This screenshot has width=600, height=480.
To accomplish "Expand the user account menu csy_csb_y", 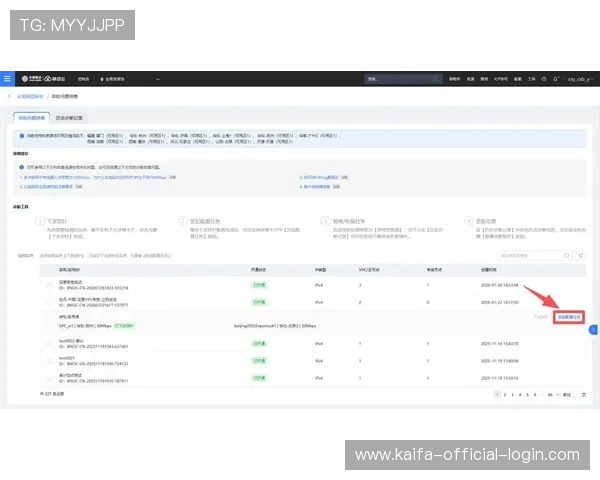I will 580,78.
